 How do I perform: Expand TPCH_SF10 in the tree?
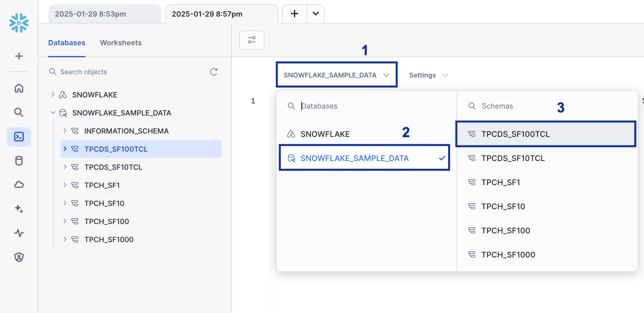click(x=65, y=203)
